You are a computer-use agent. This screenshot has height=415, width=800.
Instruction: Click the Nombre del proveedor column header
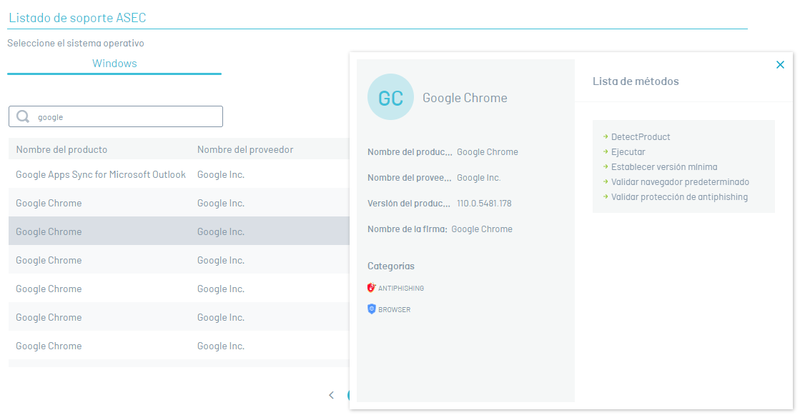tap(245, 150)
